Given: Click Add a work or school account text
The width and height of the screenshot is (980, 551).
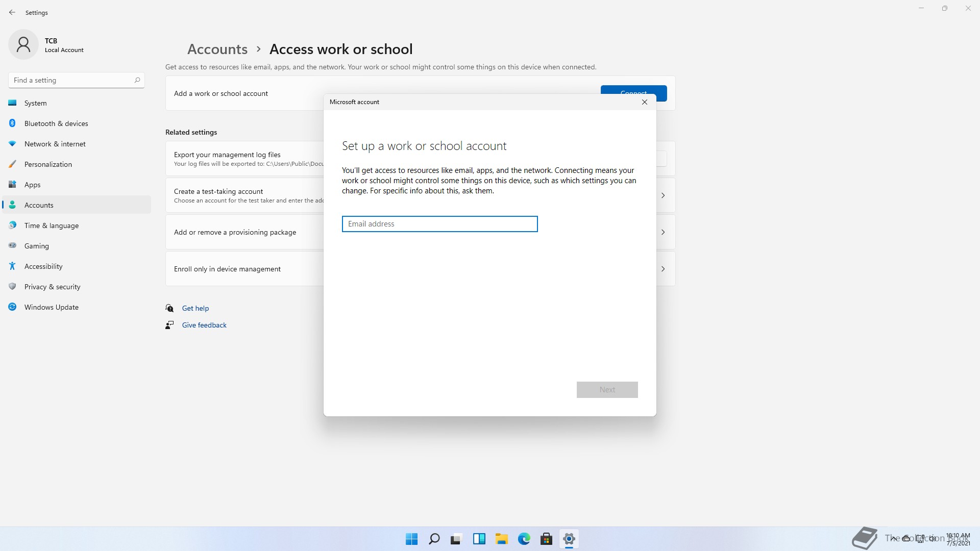Looking at the screenshot, I should coord(221,93).
